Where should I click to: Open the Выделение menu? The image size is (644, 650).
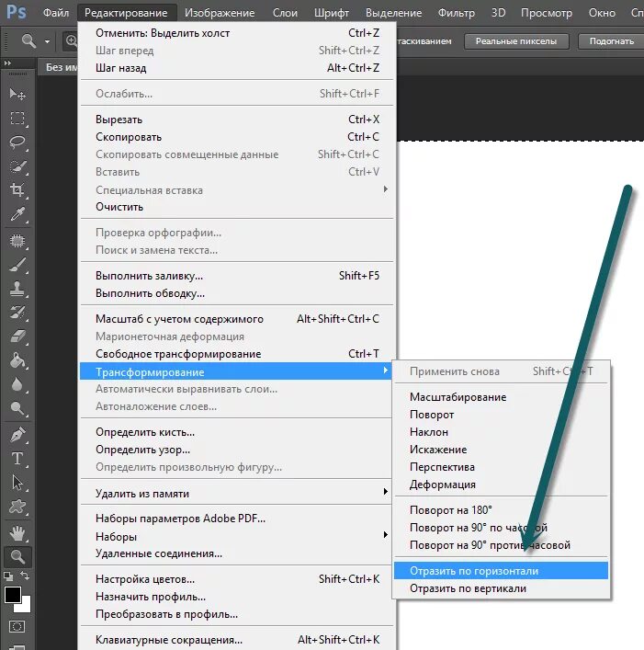click(x=393, y=13)
